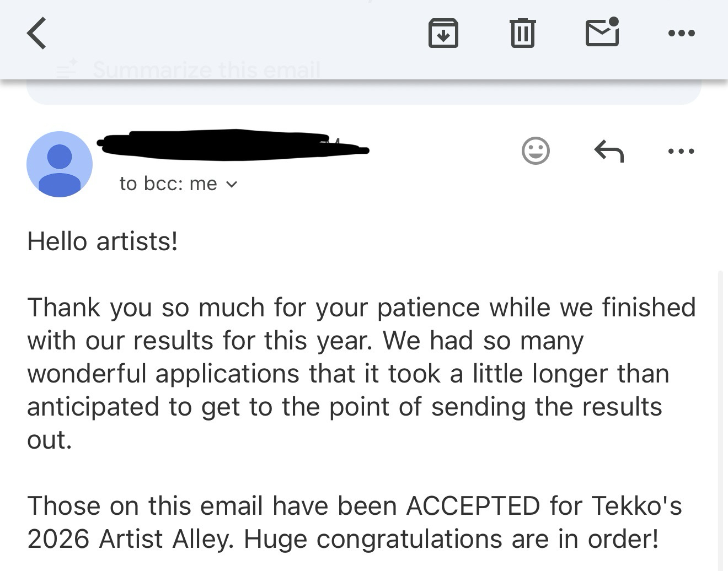Tap the "Hello artists!" greeting line
The image size is (728, 571).
(x=103, y=241)
